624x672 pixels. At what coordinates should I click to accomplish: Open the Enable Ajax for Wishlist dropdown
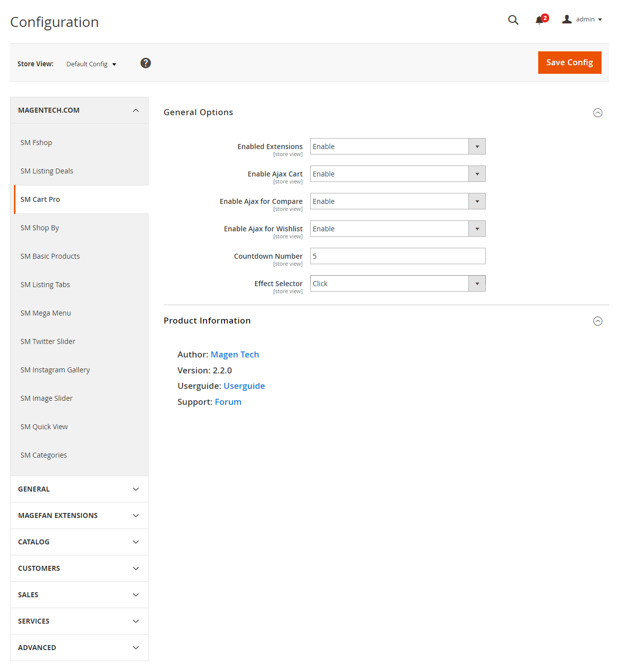(398, 229)
